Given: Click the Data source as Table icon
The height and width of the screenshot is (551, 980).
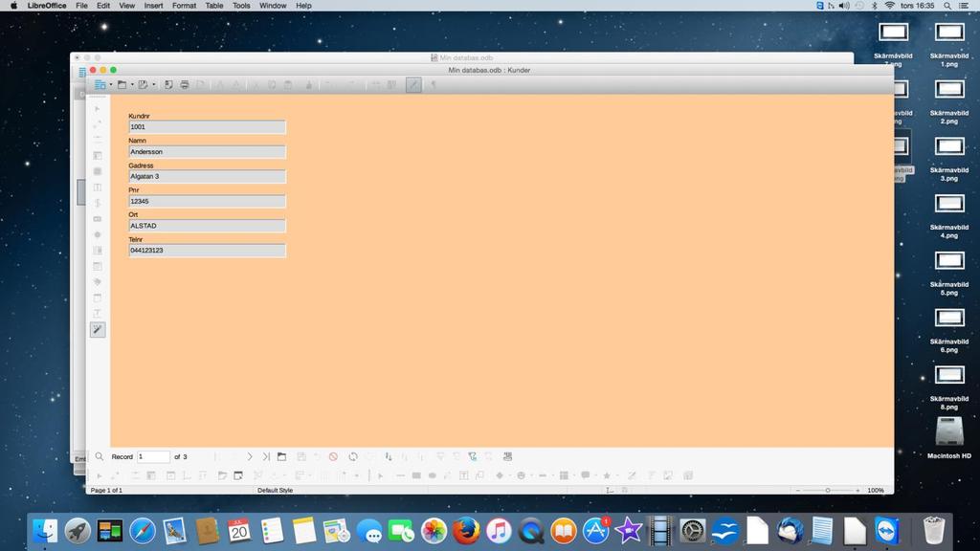Looking at the screenshot, I should (507, 456).
